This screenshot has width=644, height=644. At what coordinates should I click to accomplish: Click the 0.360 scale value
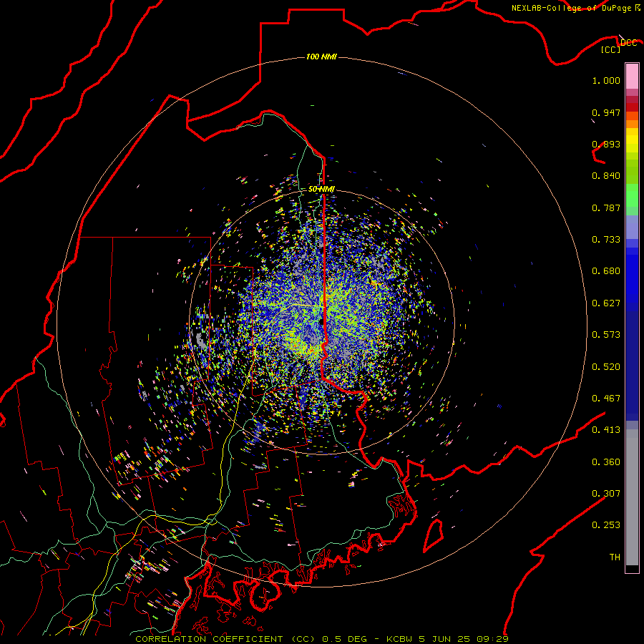(606, 462)
